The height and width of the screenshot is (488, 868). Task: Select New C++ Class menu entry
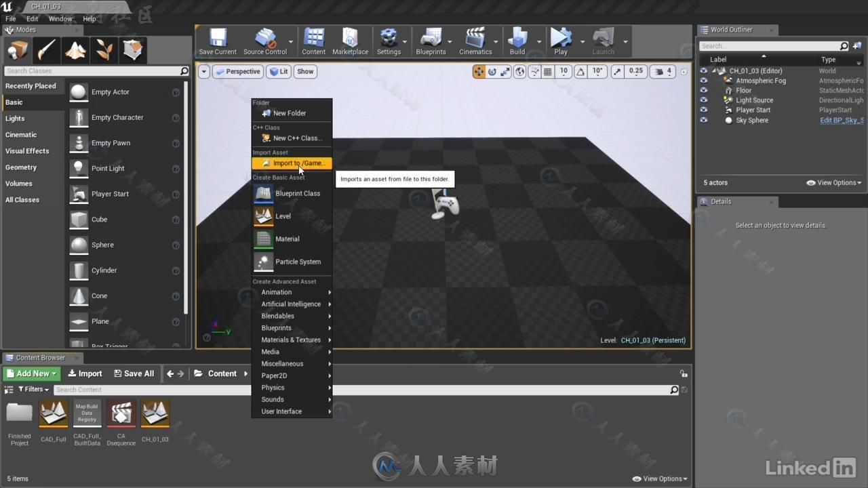[x=292, y=138]
